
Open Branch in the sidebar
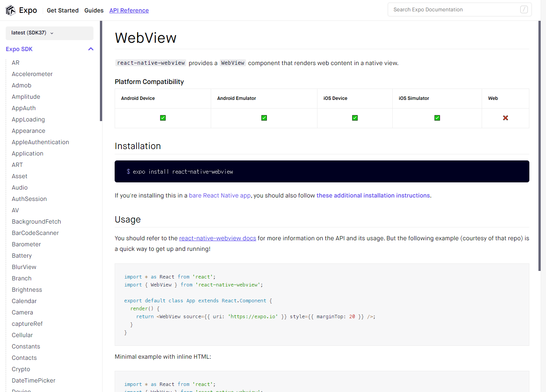22,278
